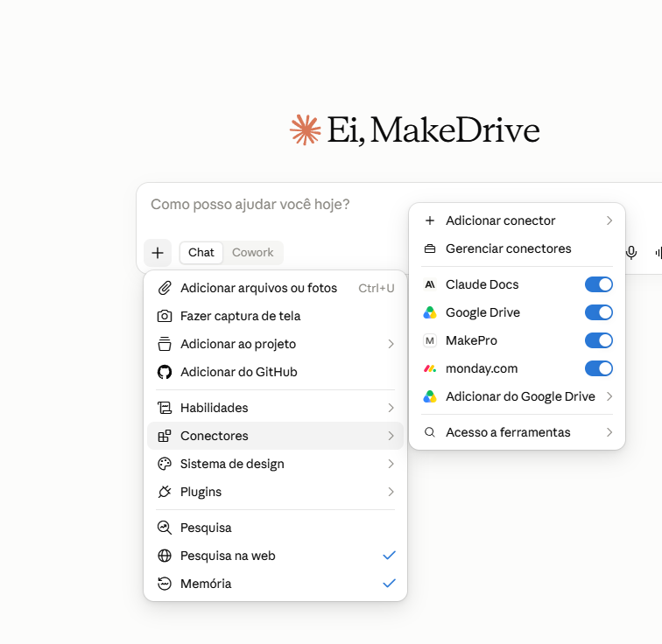Screen dimensions: 662x644
Task: Expand the Plugins submenu chevron
Action: click(x=391, y=492)
